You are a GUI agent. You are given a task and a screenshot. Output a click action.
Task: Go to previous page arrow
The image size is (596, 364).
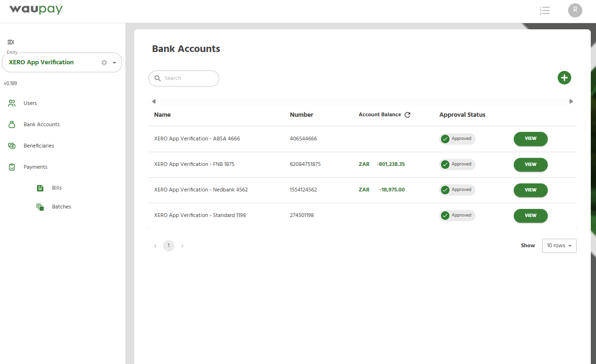pyautogui.click(x=155, y=246)
